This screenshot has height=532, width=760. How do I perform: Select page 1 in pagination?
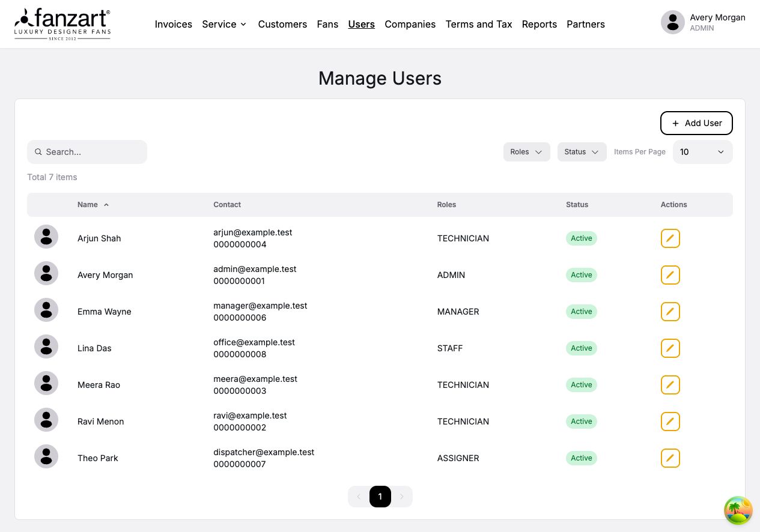click(380, 497)
